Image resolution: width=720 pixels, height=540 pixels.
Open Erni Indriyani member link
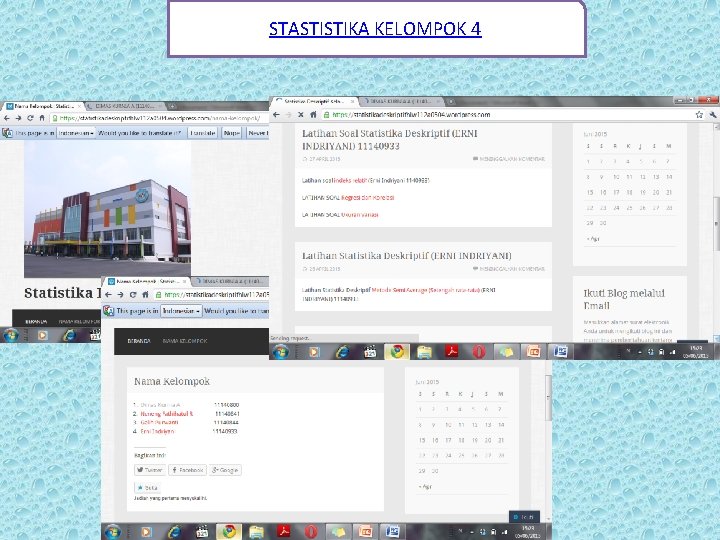pyautogui.click(x=157, y=431)
